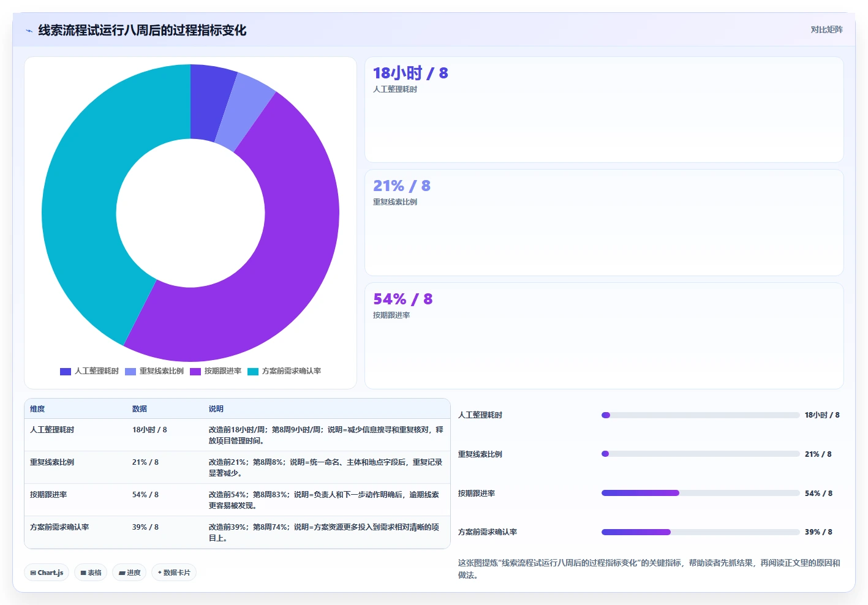Click the 按期跟进率 progress row label

coord(477,494)
